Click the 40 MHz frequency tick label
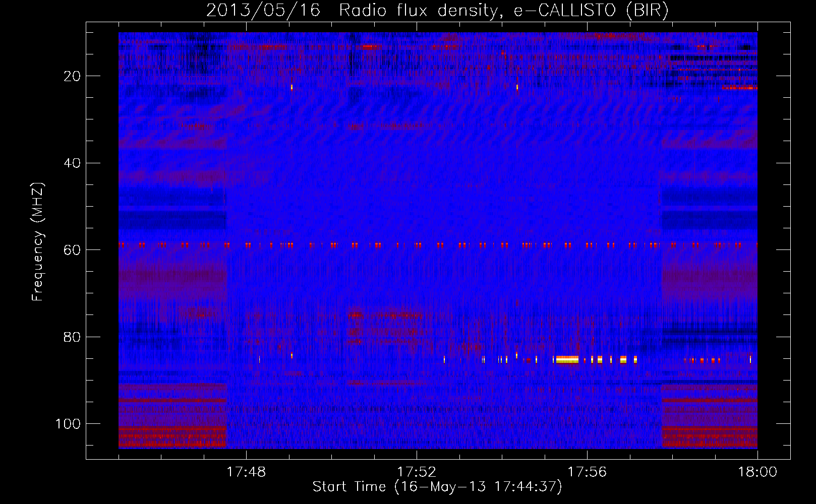Screen dimensions: 816x504 click(x=73, y=163)
